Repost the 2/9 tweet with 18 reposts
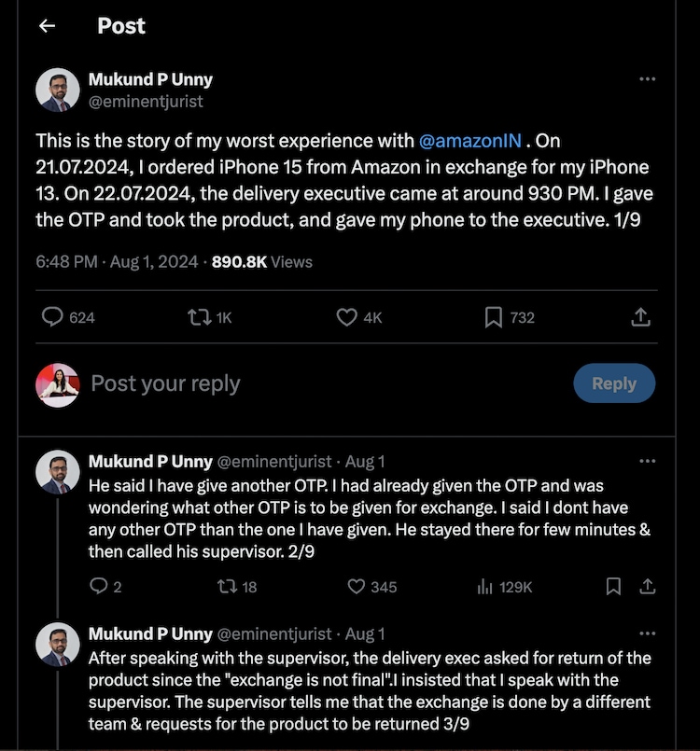700x751 pixels. 225,586
